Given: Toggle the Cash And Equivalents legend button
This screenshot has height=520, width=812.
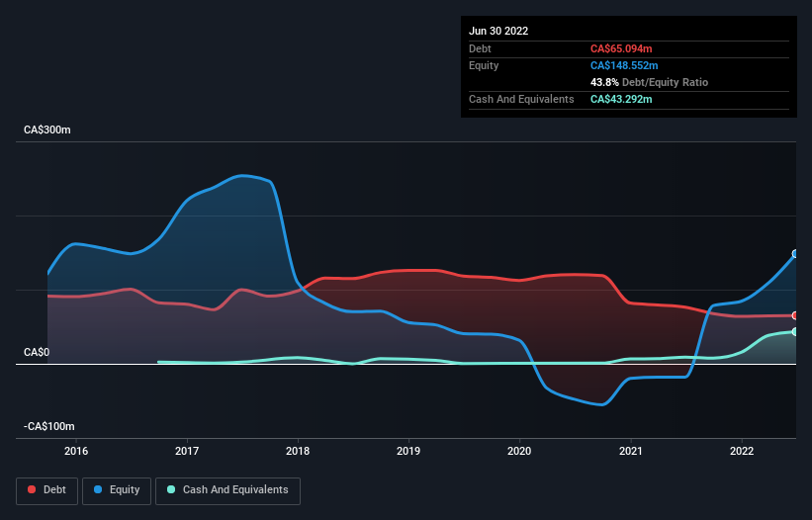Looking at the screenshot, I should click(227, 490).
